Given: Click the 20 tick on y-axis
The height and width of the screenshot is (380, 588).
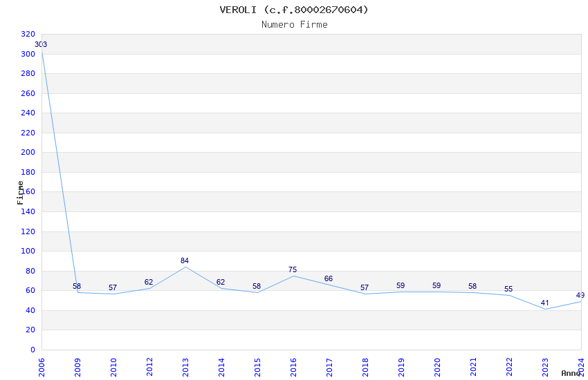Looking at the screenshot, I should pyautogui.click(x=30, y=330).
